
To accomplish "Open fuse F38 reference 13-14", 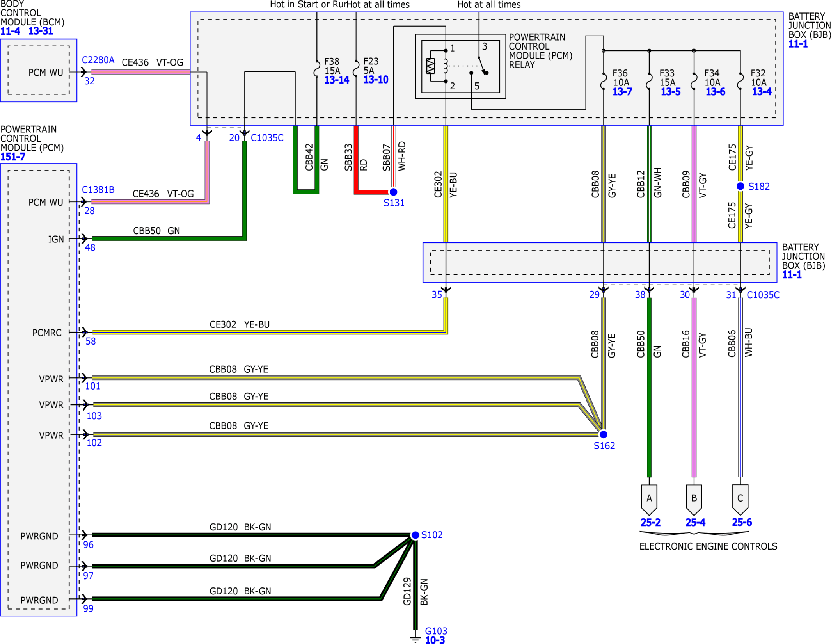I will 337,80.
